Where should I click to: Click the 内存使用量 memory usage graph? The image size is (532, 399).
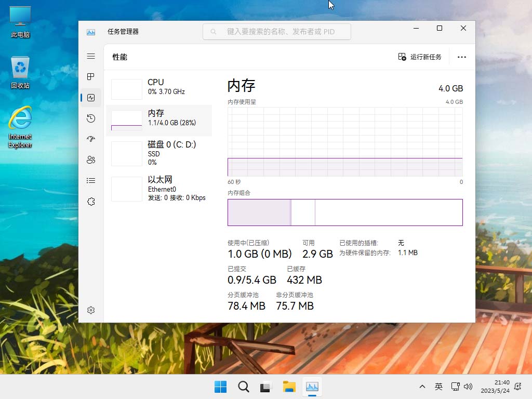[345, 142]
